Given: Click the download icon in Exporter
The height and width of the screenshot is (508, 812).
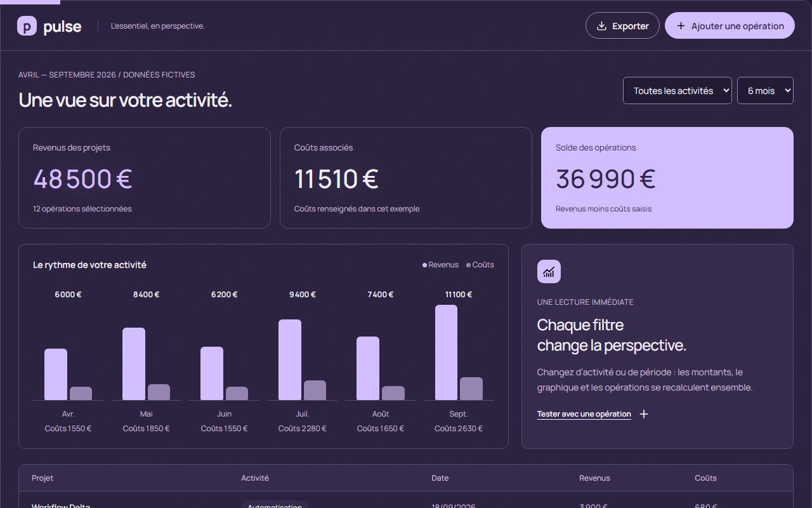Looking at the screenshot, I should 602,26.
